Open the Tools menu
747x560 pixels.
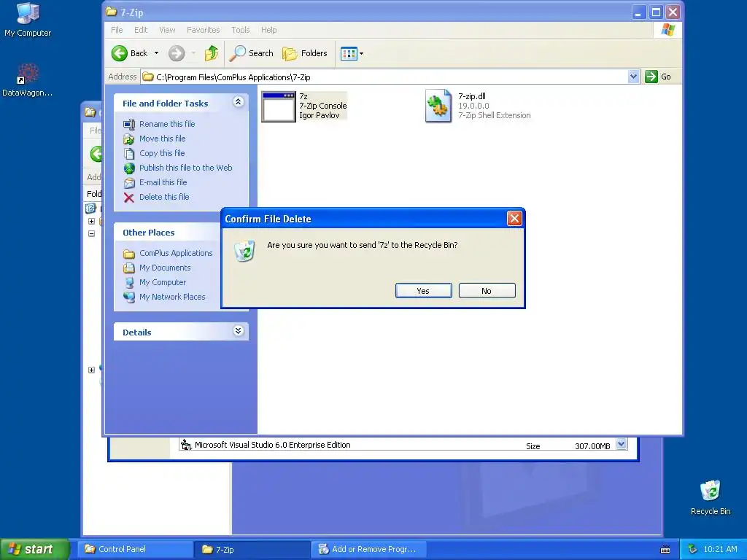(241, 30)
